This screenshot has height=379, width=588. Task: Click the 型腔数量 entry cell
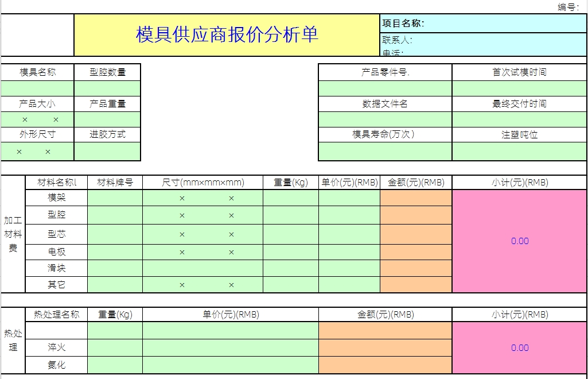pyautogui.click(x=107, y=88)
